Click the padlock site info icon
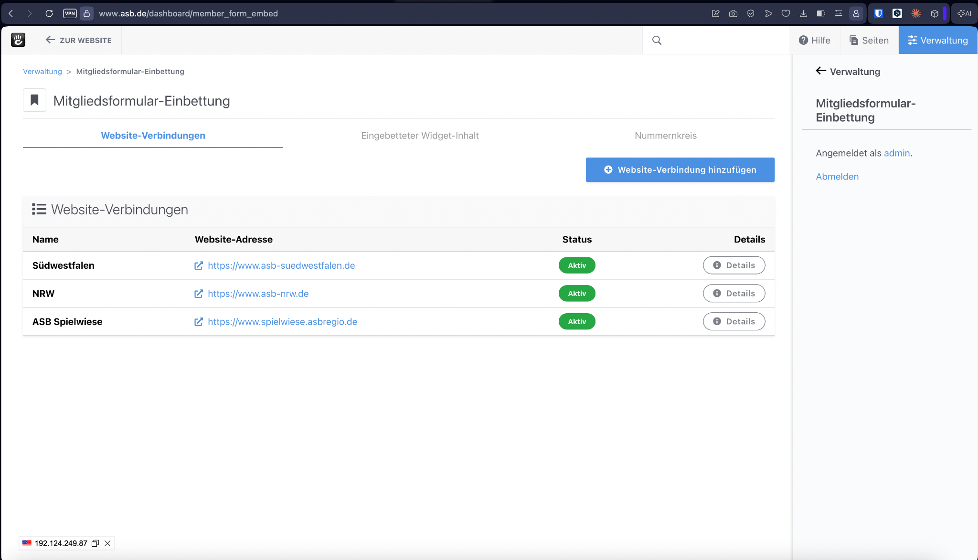 86,13
